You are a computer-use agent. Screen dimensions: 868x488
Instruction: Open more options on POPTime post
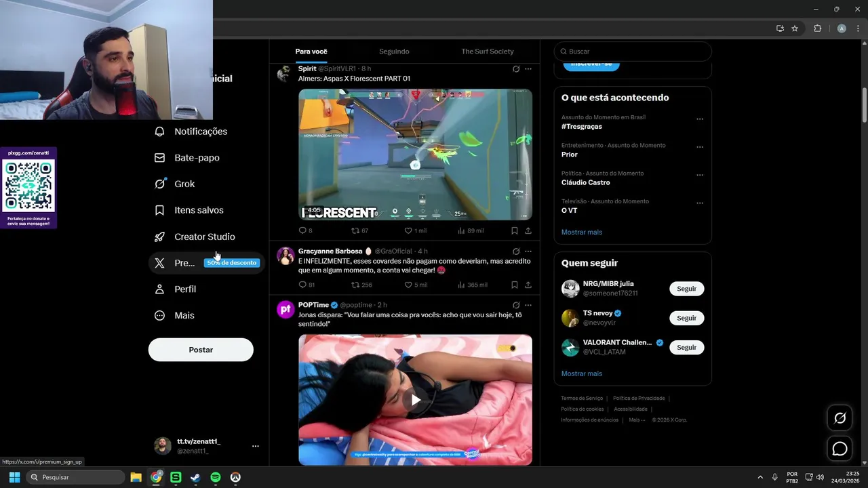tap(528, 306)
